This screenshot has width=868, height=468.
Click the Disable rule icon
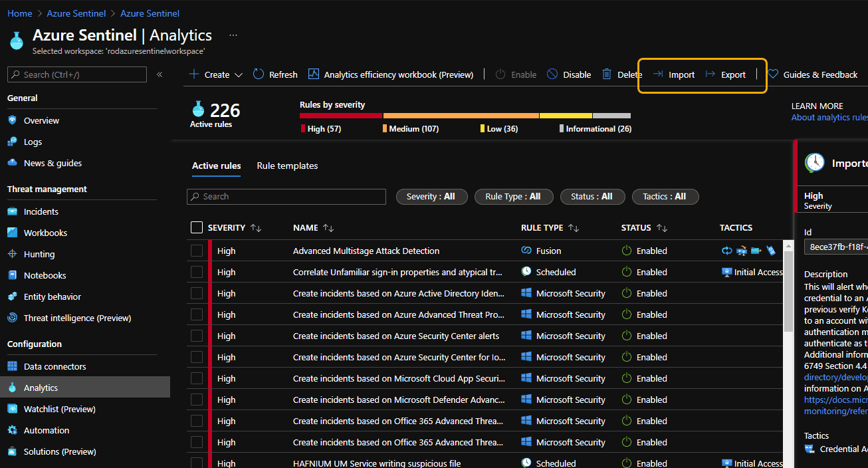point(552,74)
